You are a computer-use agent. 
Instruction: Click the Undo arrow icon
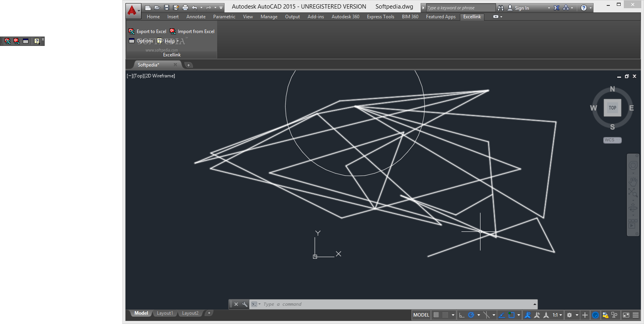[195, 7]
